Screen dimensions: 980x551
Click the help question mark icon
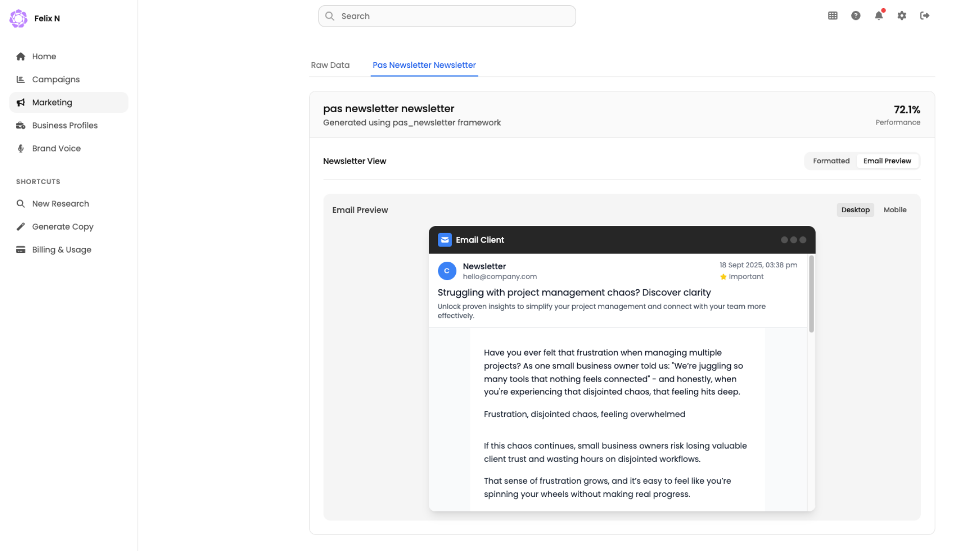[x=855, y=16]
